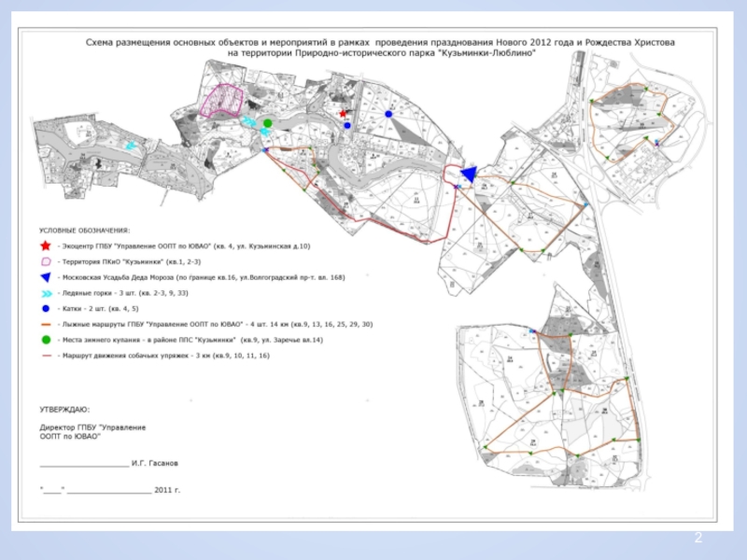The height and width of the screenshot is (560, 747).
Task: Click the red star icon in the legend
Action: 45,245
